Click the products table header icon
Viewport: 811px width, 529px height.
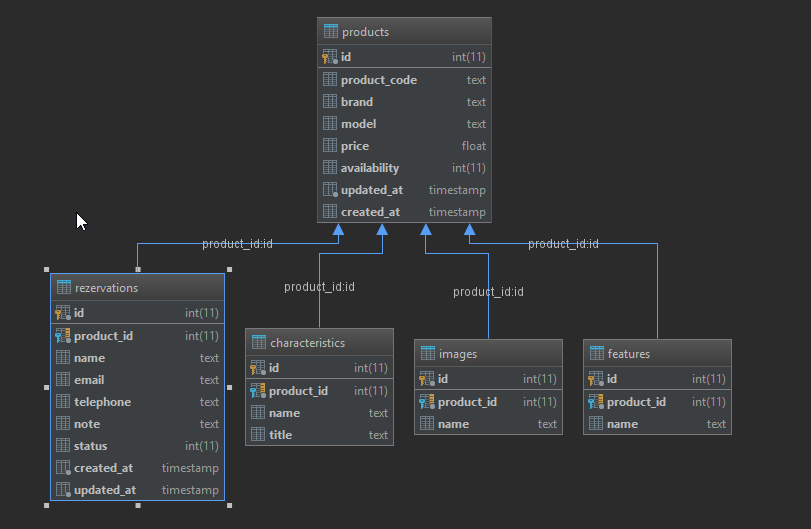[x=331, y=31]
